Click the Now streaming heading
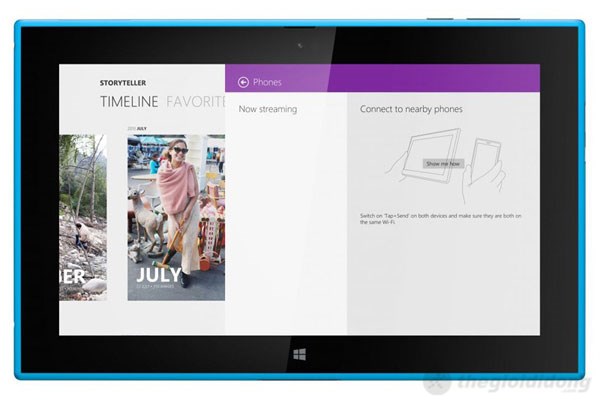This screenshot has height=400, width=600. [x=267, y=109]
